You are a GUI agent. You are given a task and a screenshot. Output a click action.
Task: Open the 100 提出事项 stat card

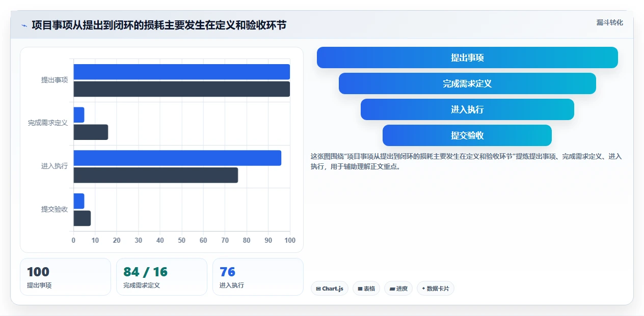pyautogui.click(x=65, y=277)
